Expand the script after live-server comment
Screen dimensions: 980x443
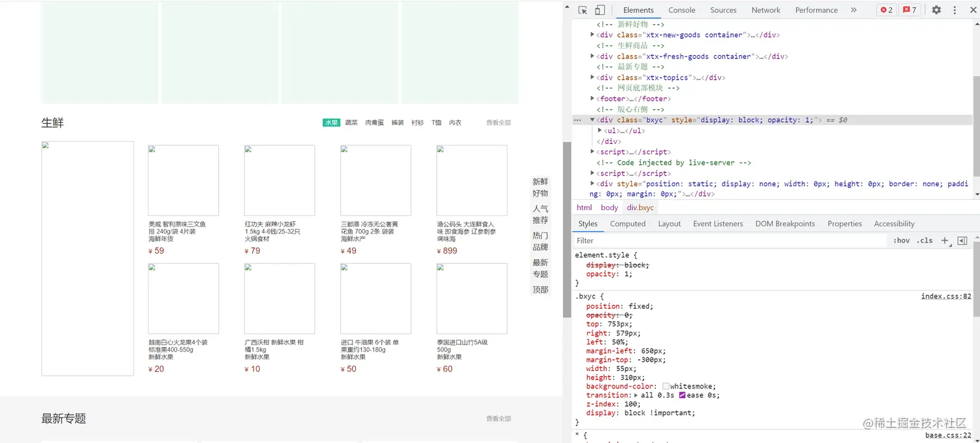pos(592,173)
